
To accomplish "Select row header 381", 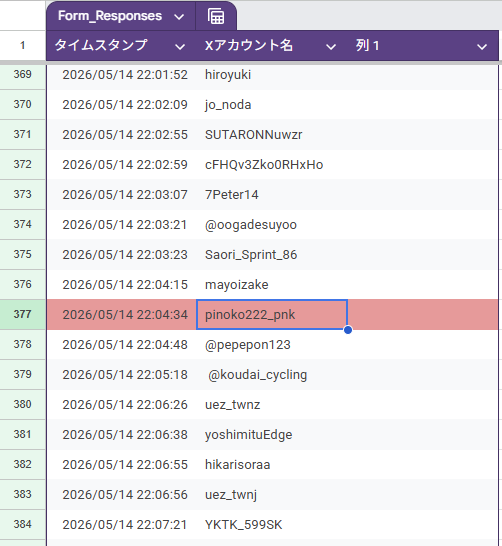I will pyautogui.click(x=23, y=434).
